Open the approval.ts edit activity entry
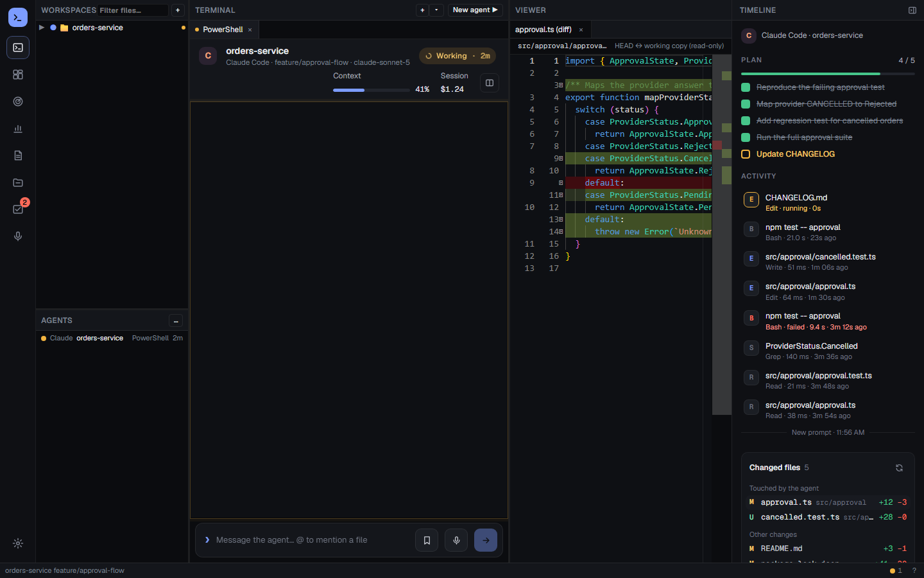 point(828,292)
